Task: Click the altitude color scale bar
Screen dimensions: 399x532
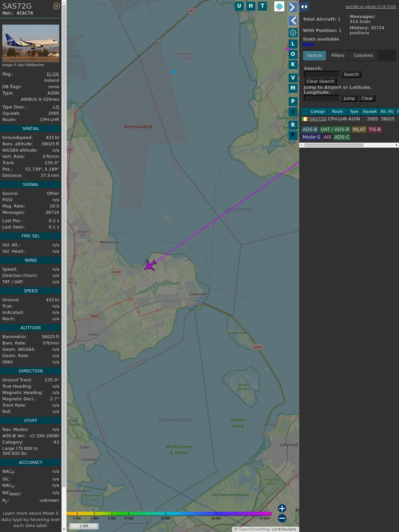Action: click(x=169, y=514)
